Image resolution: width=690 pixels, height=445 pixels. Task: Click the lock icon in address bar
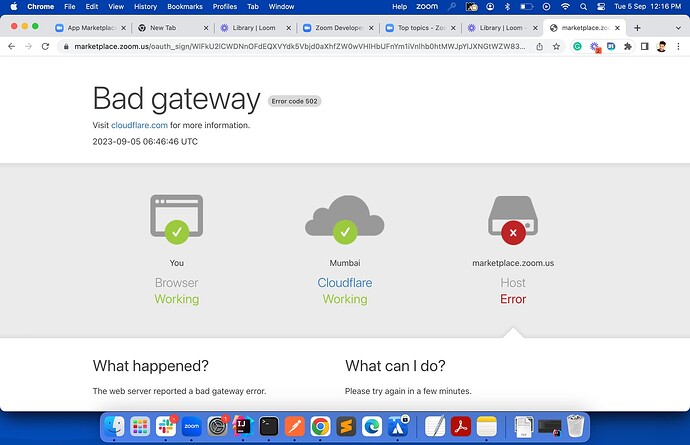[x=66, y=46]
